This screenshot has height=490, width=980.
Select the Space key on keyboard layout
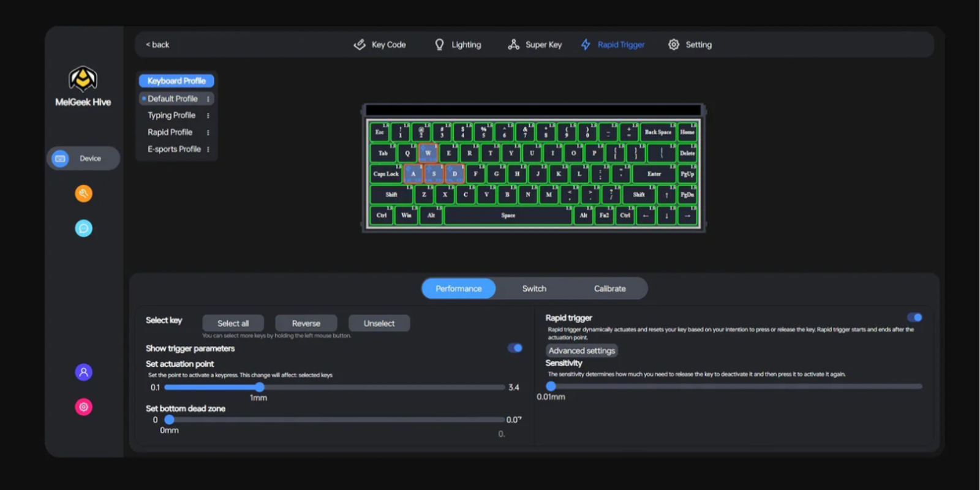coord(508,216)
